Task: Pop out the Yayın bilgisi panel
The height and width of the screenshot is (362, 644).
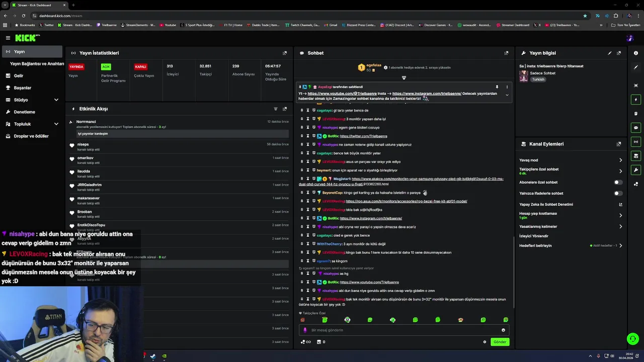Action: tap(619, 53)
